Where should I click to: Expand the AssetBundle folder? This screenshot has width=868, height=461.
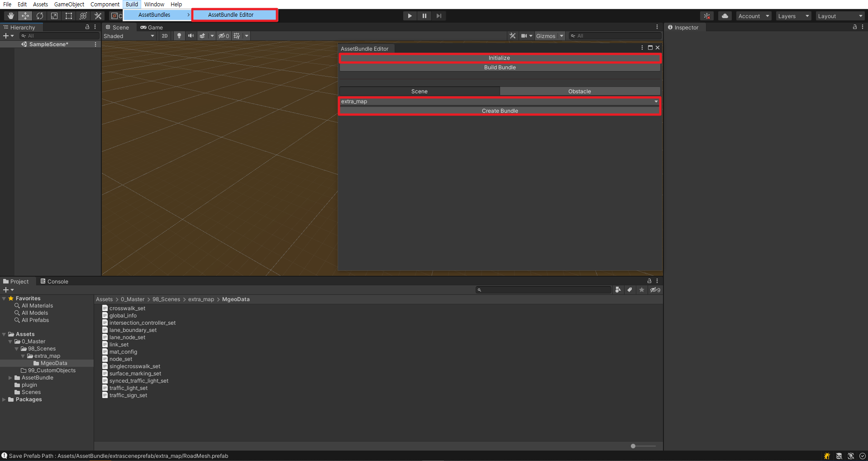tap(10, 378)
